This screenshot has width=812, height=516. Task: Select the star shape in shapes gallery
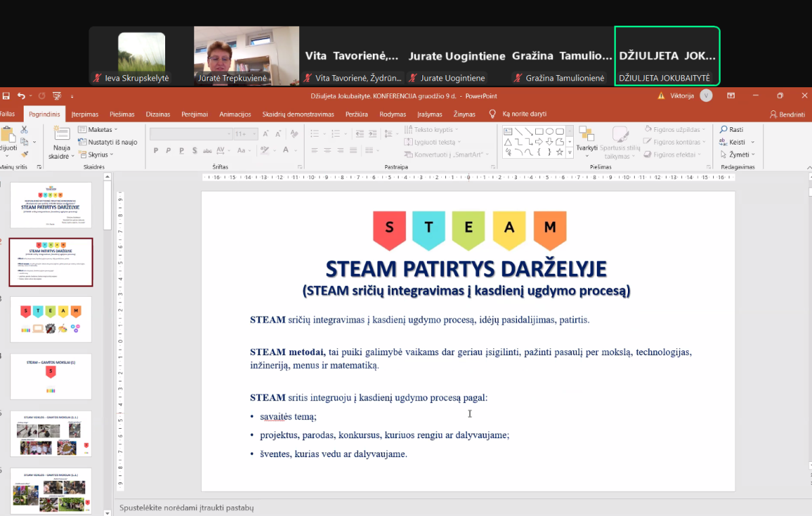(560, 152)
